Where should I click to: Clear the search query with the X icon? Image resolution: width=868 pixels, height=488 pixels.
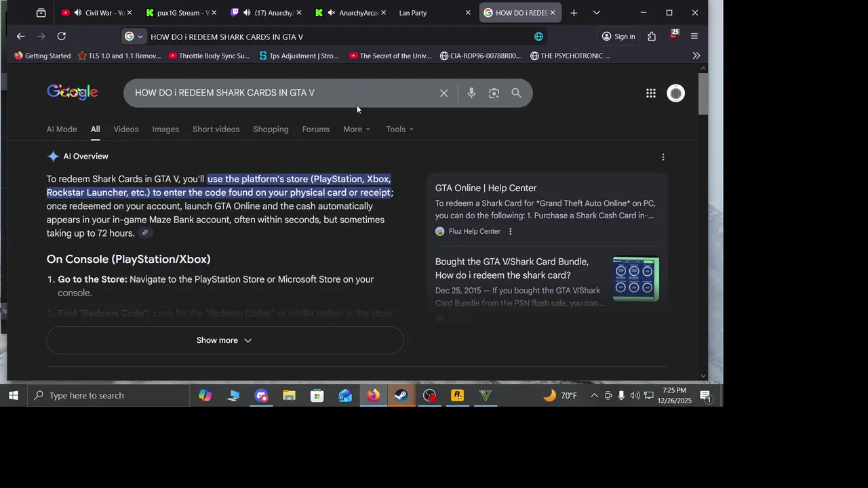click(x=443, y=93)
